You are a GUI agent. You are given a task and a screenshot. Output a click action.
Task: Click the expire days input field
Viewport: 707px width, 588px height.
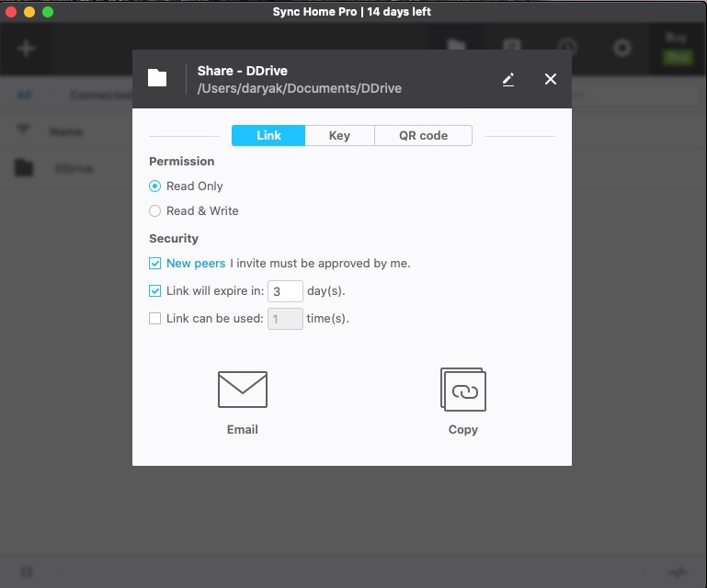click(285, 291)
